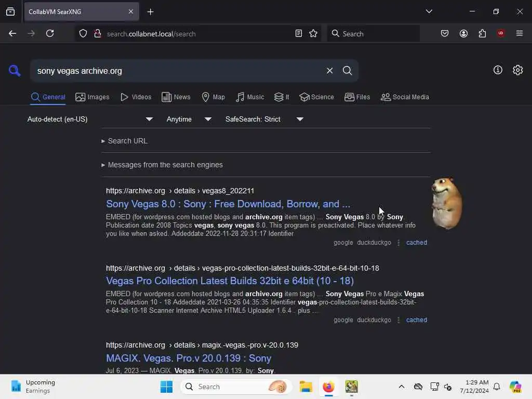532x399 pixels.
Task: Open a new tab with plus button
Action: point(150,12)
